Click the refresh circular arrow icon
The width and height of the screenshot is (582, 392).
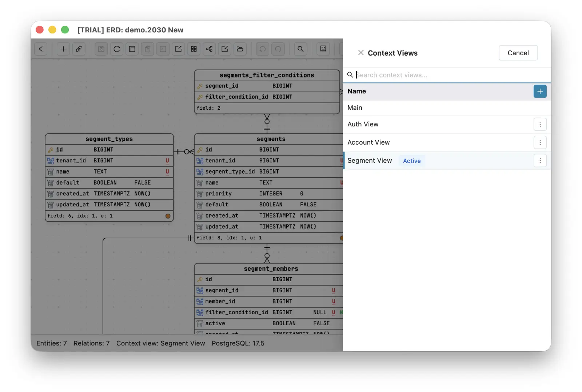point(117,49)
